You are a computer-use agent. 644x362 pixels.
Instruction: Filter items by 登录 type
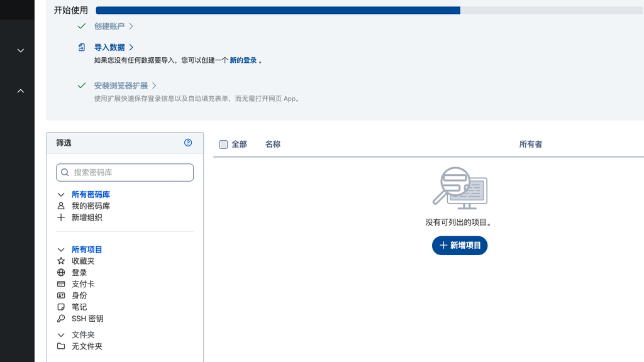tap(79, 273)
